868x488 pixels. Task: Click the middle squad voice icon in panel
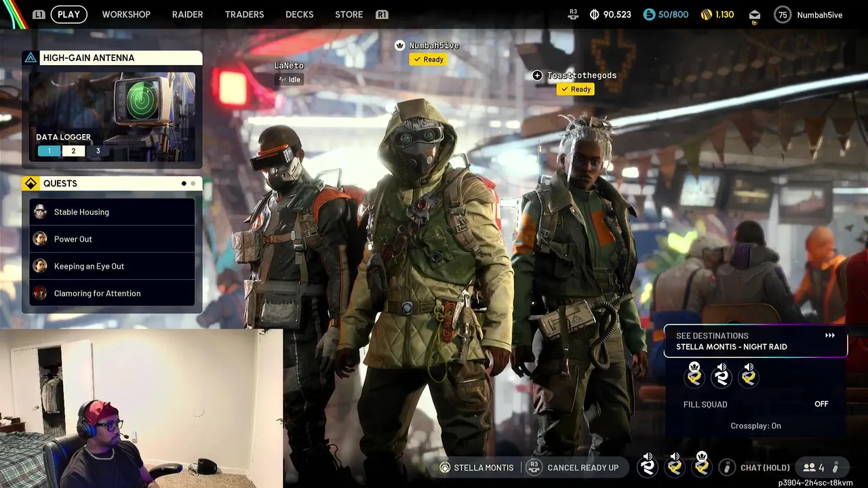[722, 375]
